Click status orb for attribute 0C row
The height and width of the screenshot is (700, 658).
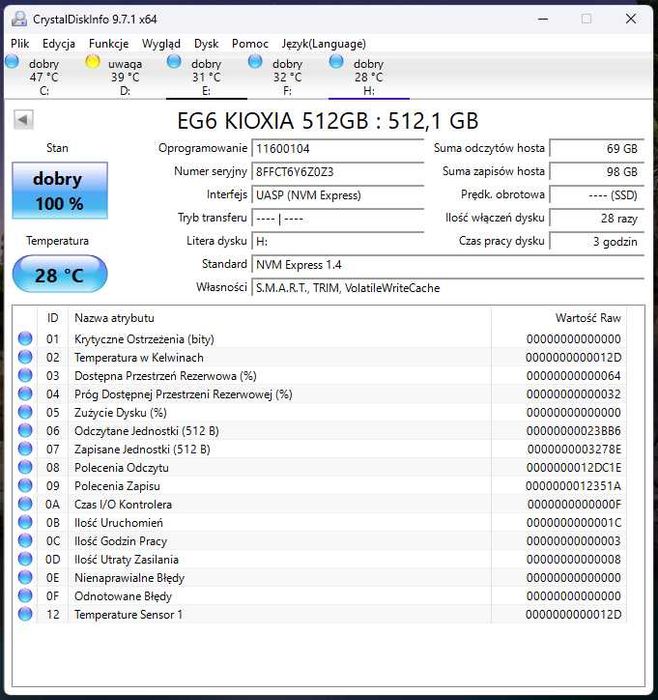click(x=25, y=541)
